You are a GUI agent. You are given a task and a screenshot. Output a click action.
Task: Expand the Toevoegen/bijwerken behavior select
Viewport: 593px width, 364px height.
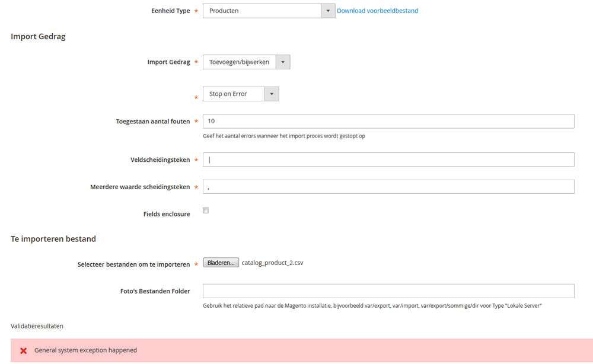click(238, 62)
